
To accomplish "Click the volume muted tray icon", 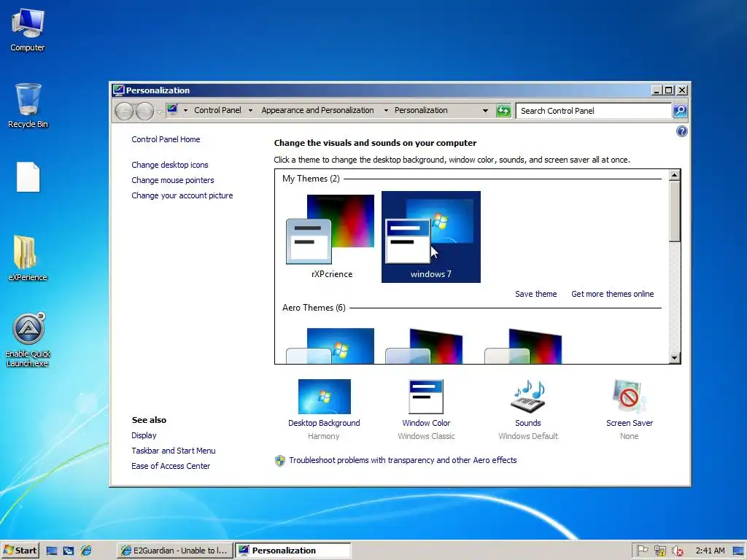I will [677, 551].
